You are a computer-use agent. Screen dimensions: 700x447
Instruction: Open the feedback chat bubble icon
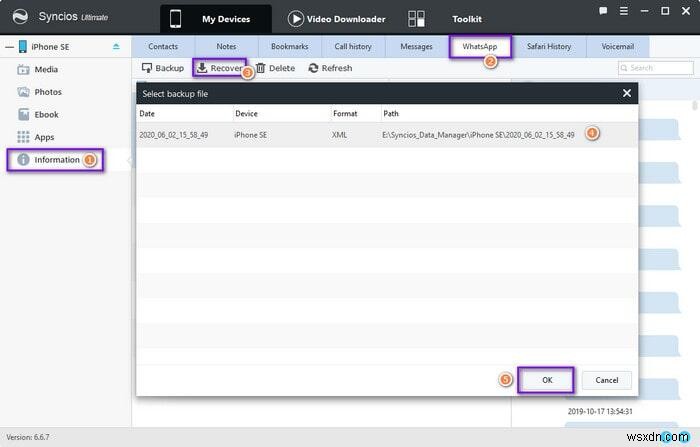coord(603,11)
